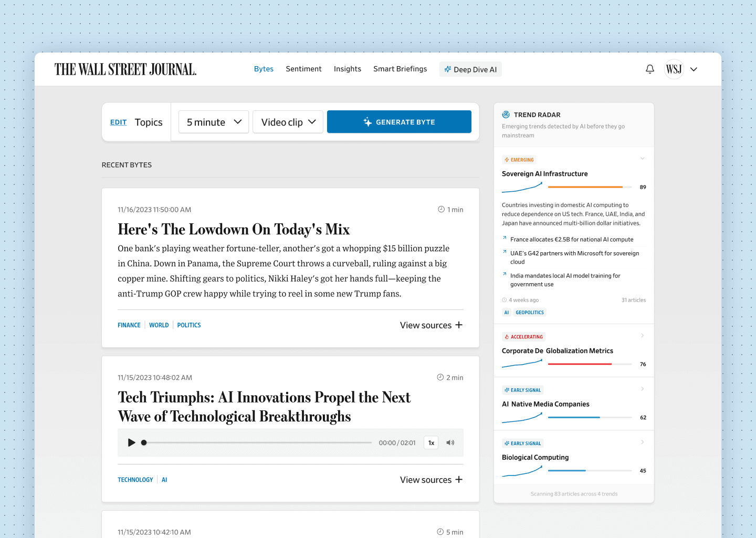Click The Wall Street Journal logo

(x=125, y=69)
